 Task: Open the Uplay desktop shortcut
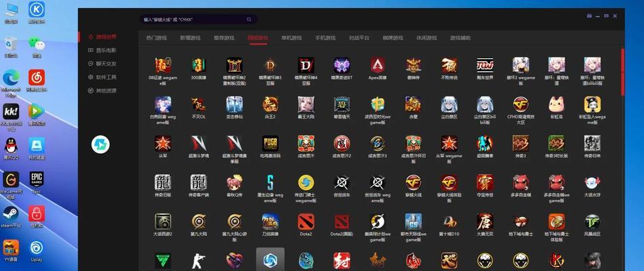click(37, 251)
